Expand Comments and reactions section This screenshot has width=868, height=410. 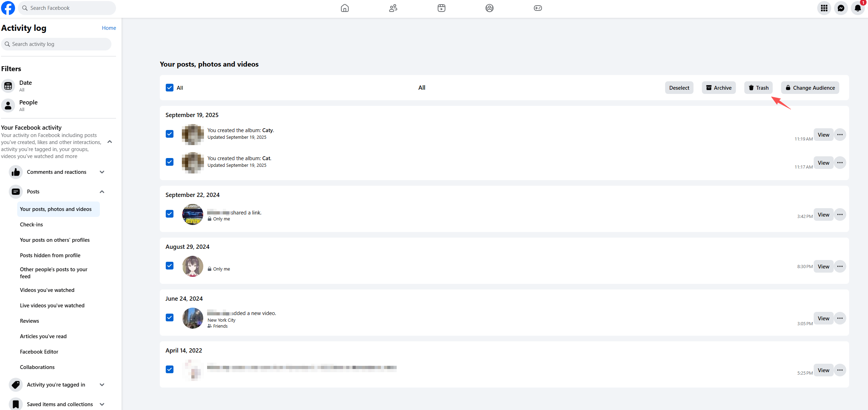coord(102,172)
